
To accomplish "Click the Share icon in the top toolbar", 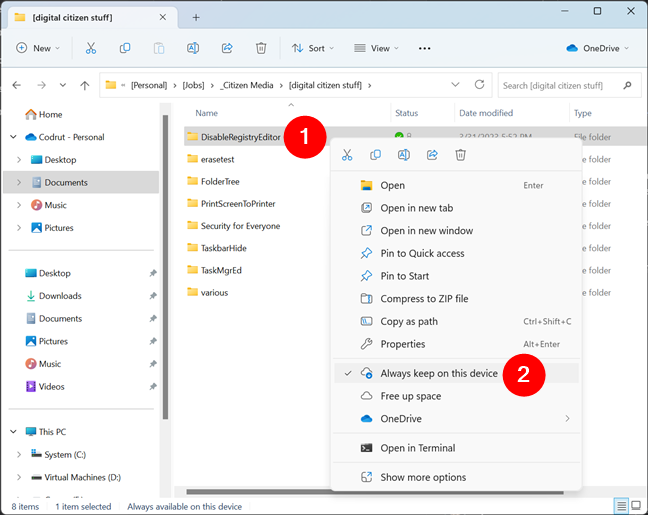I will [227, 48].
